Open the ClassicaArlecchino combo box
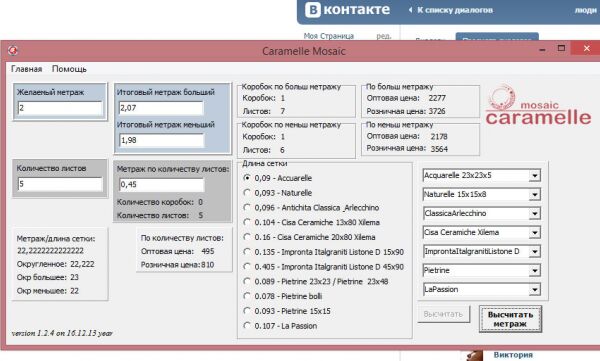 coord(535,214)
